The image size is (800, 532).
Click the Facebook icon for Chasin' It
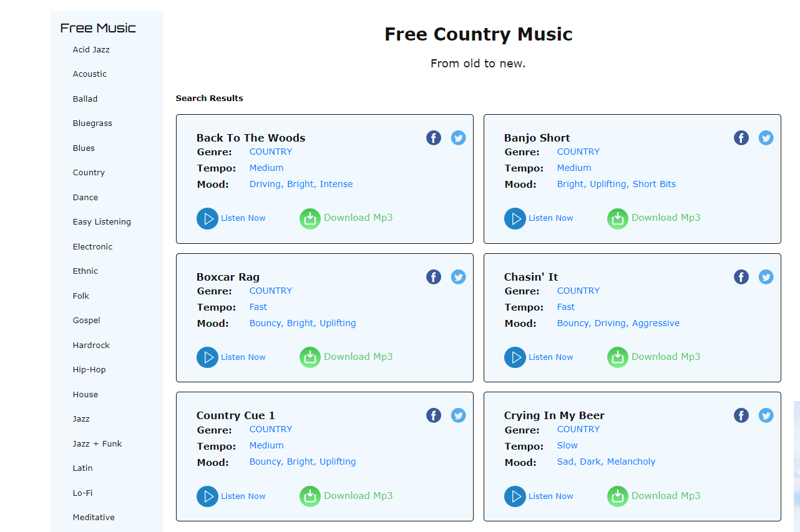741,276
